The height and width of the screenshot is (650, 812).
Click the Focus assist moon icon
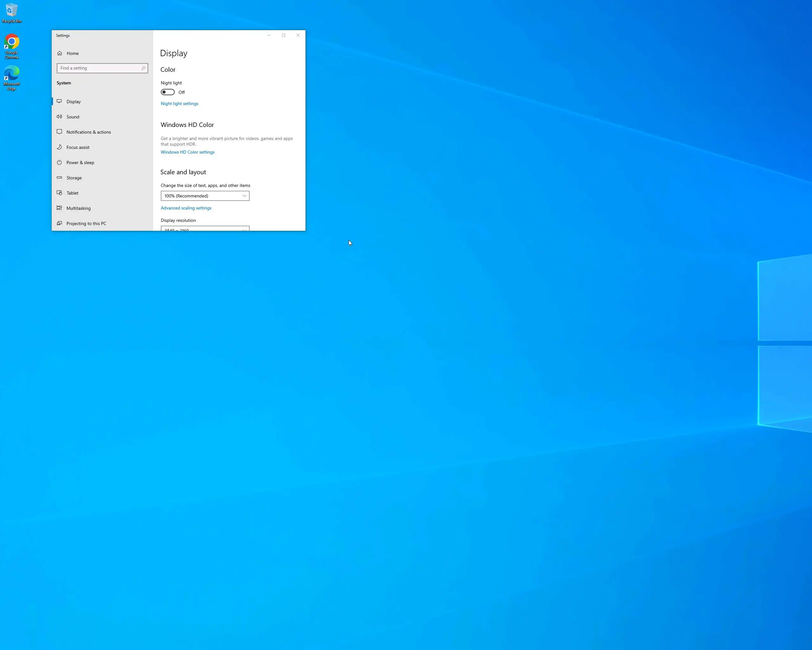[59, 147]
